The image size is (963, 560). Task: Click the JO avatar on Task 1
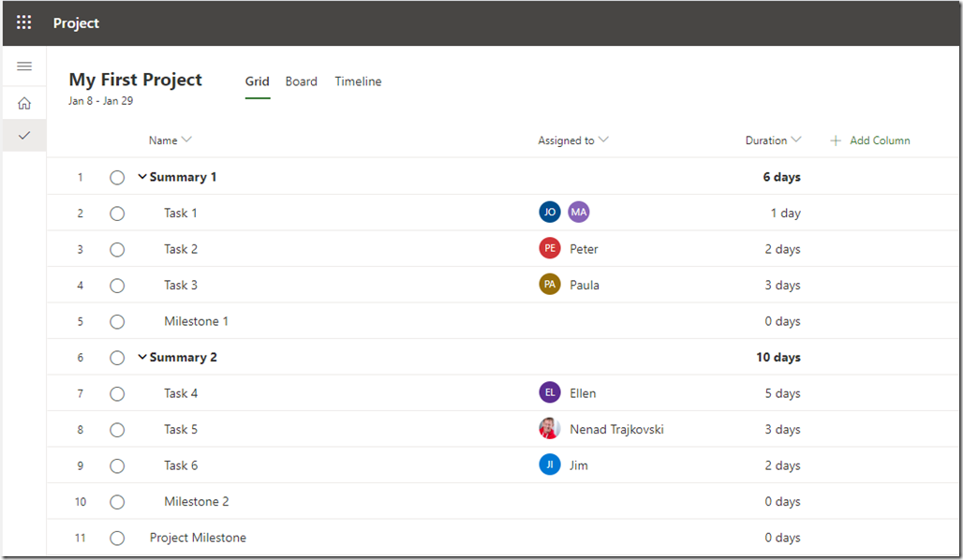[x=550, y=213]
